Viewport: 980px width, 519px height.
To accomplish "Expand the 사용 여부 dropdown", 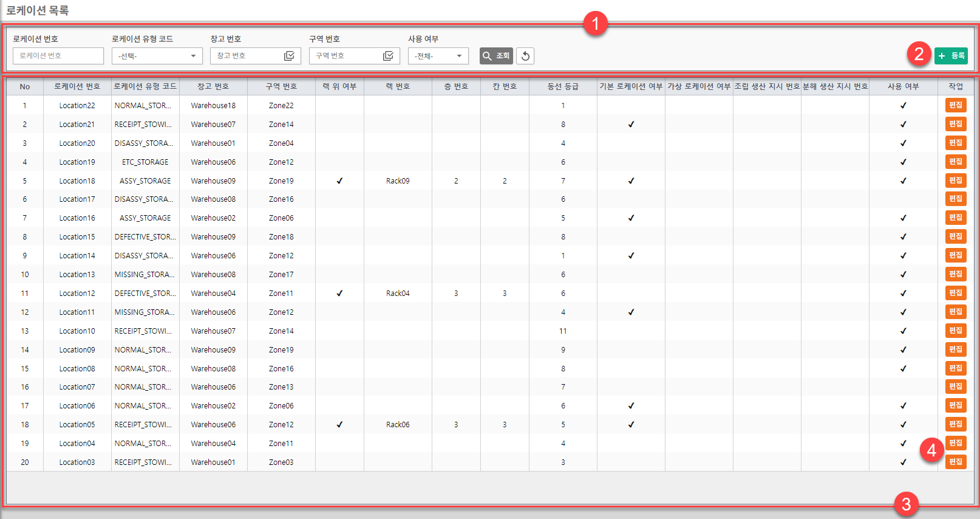I will [438, 56].
